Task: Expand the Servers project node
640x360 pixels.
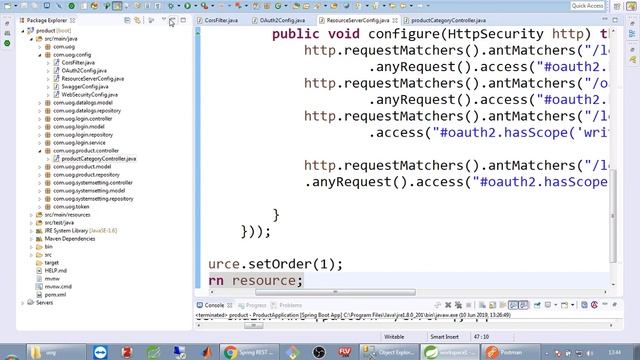Action: point(23,303)
